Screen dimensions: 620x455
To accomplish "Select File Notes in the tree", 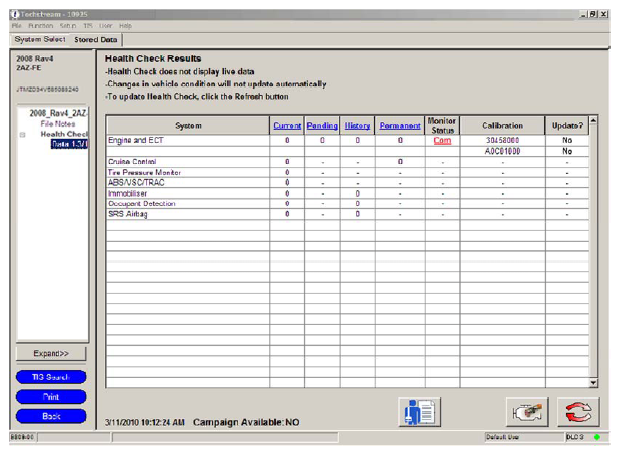I will [58, 124].
